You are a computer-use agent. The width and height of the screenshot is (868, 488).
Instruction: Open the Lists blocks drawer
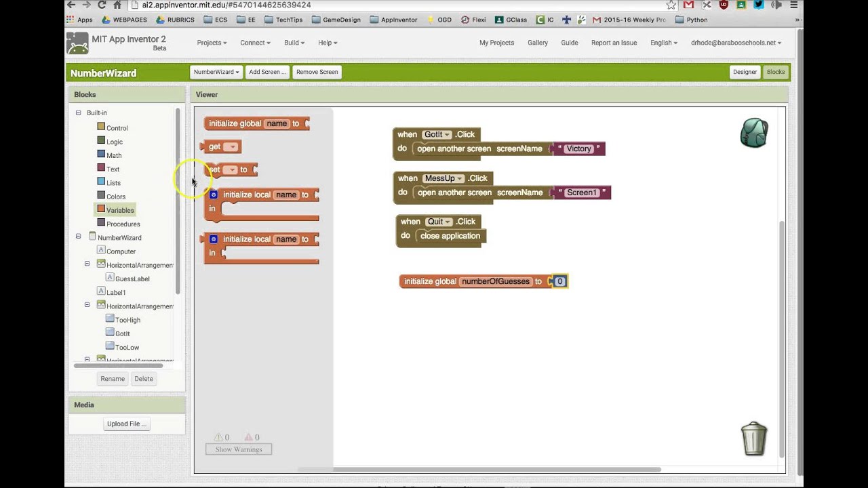pos(108,182)
